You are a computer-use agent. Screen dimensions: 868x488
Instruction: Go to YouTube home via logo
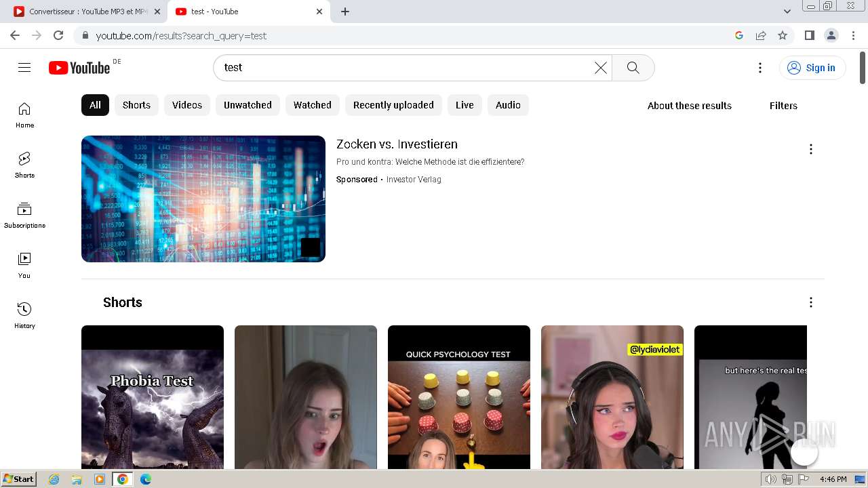(x=79, y=68)
